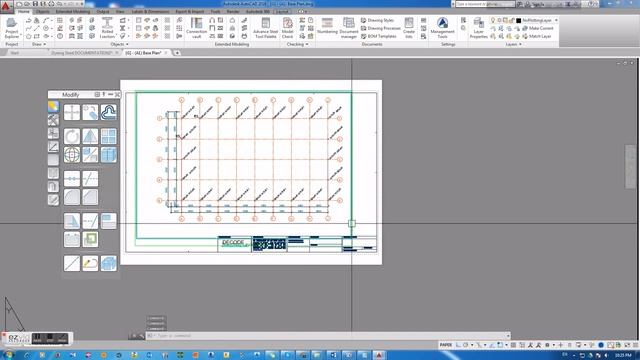The height and width of the screenshot is (360, 640).
Task: Click the black layer color swatch
Action: (x=519, y=20)
